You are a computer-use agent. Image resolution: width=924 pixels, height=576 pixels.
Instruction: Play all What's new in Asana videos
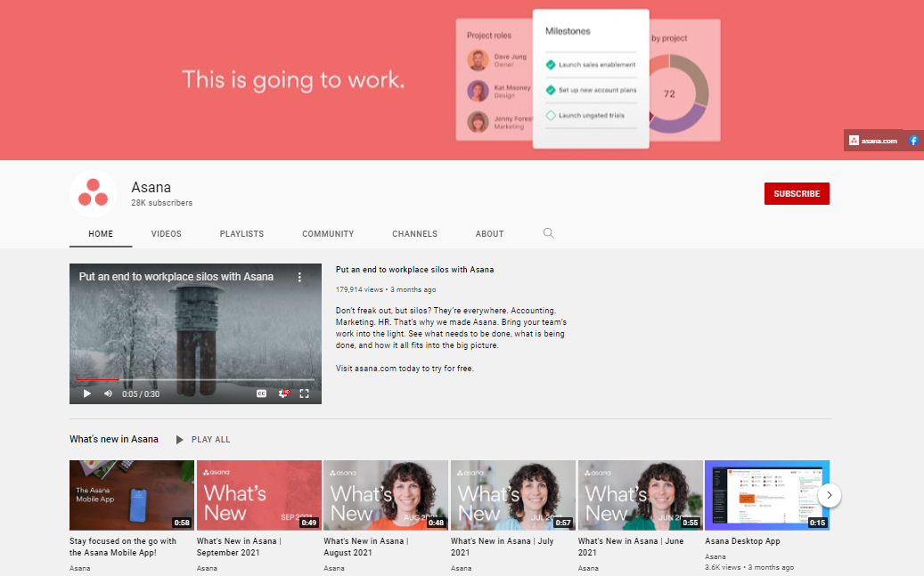(x=203, y=440)
